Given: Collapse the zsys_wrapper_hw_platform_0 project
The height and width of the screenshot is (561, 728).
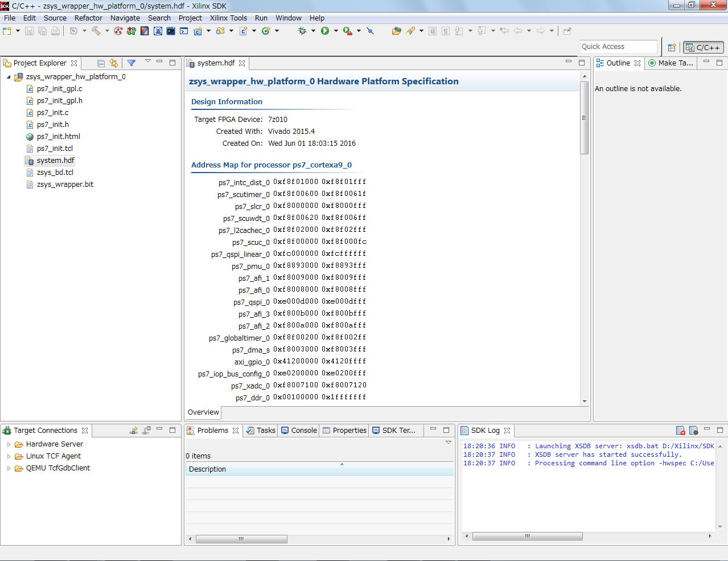Looking at the screenshot, I should [x=9, y=77].
